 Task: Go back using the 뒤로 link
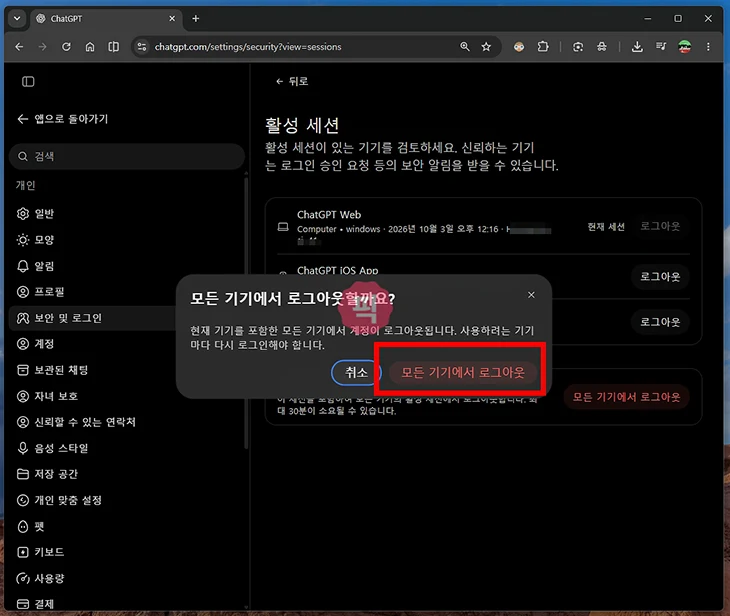pyautogui.click(x=292, y=81)
